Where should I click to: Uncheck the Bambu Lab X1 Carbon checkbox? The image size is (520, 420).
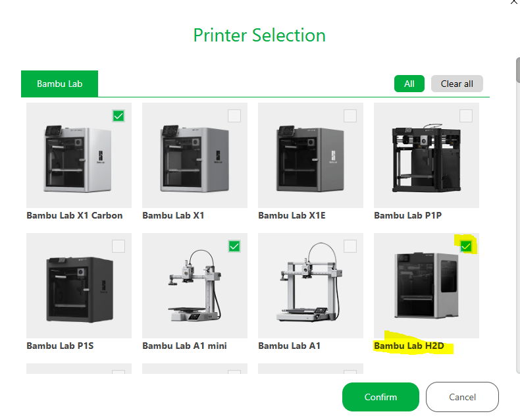tap(118, 116)
